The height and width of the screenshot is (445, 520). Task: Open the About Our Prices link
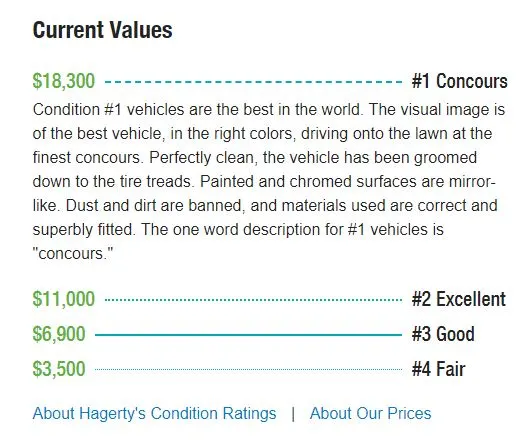click(x=370, y=414)
